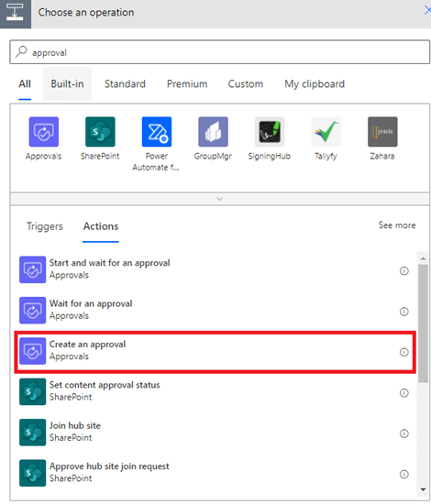Click the search magnifier icon
The image size is (431, 504).
click(x=21, y=51)
